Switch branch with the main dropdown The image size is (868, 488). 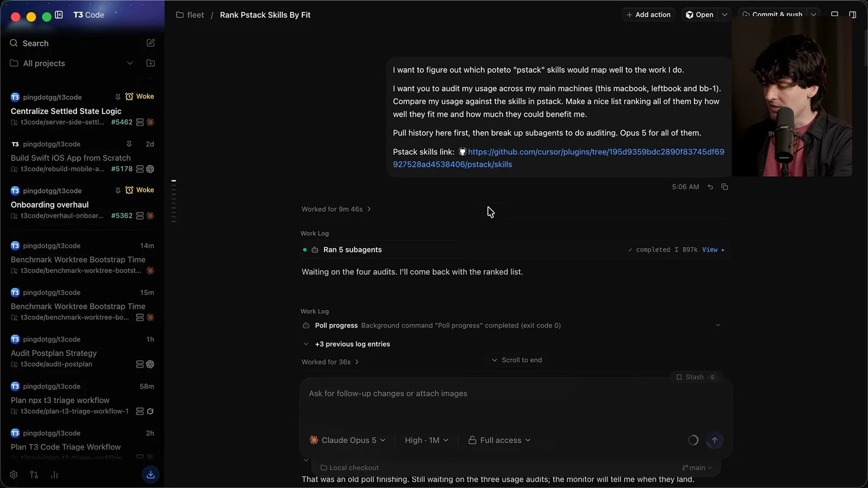click(x=697, y=467)
